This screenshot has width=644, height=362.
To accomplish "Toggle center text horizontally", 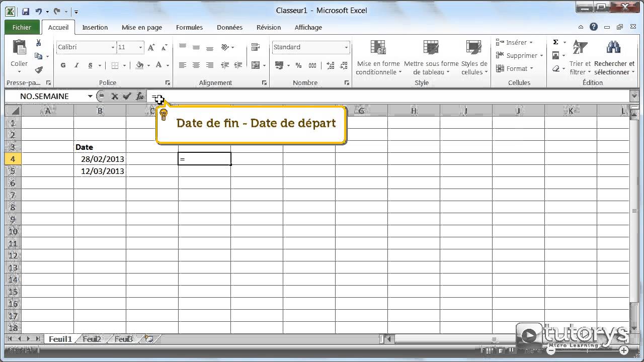I will click(196, 65).
